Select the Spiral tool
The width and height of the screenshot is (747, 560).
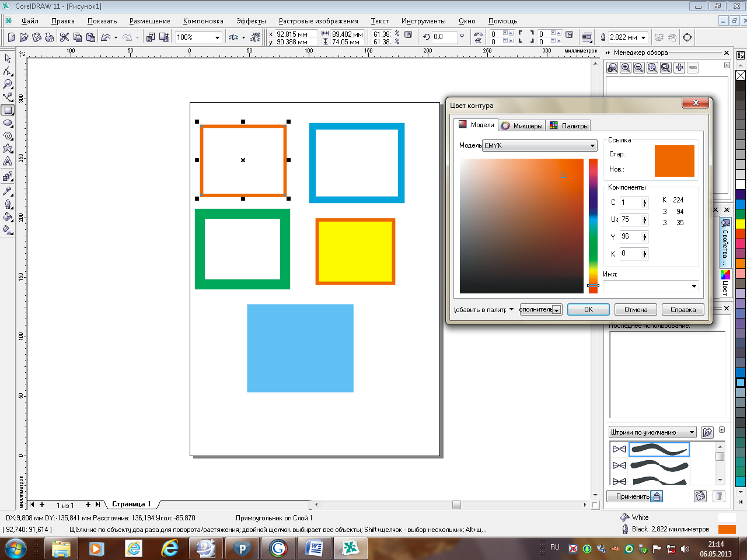point(8,135)
